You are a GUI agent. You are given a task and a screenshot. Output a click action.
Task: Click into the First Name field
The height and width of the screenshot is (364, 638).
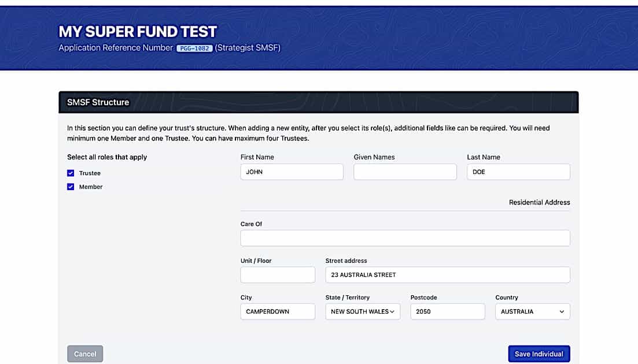pos(292,172)
